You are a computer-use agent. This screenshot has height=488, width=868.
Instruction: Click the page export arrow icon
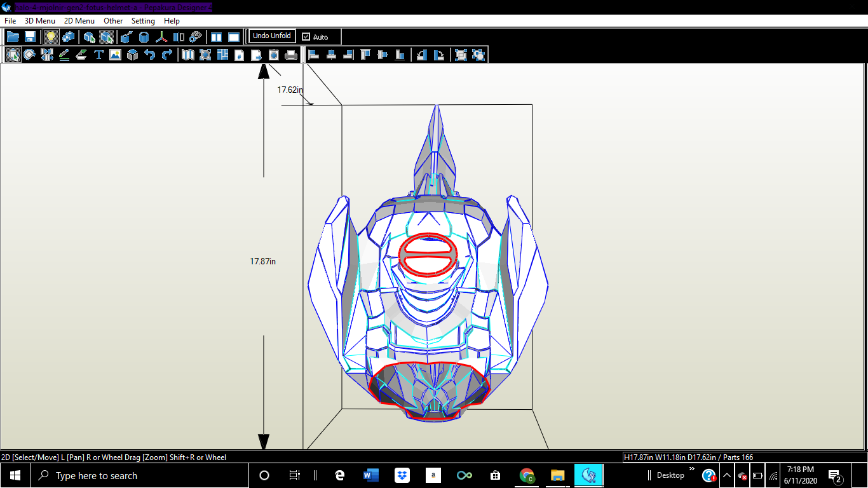coord(257,55)
